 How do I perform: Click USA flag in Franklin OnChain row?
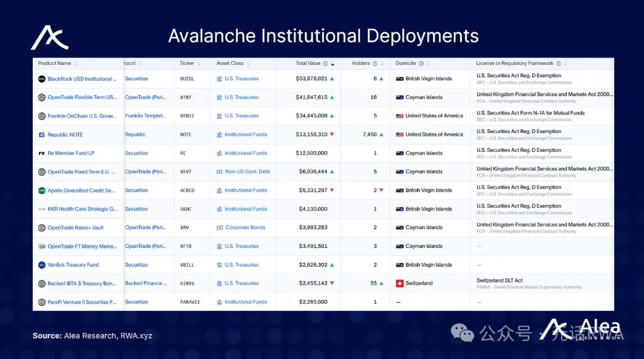click(399, 116)
